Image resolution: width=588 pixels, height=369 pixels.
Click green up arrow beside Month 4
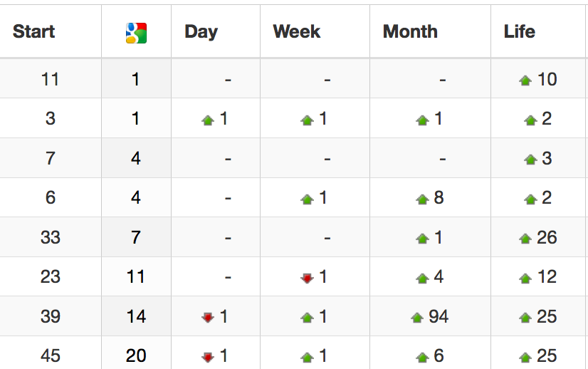(x=422, y=278)
